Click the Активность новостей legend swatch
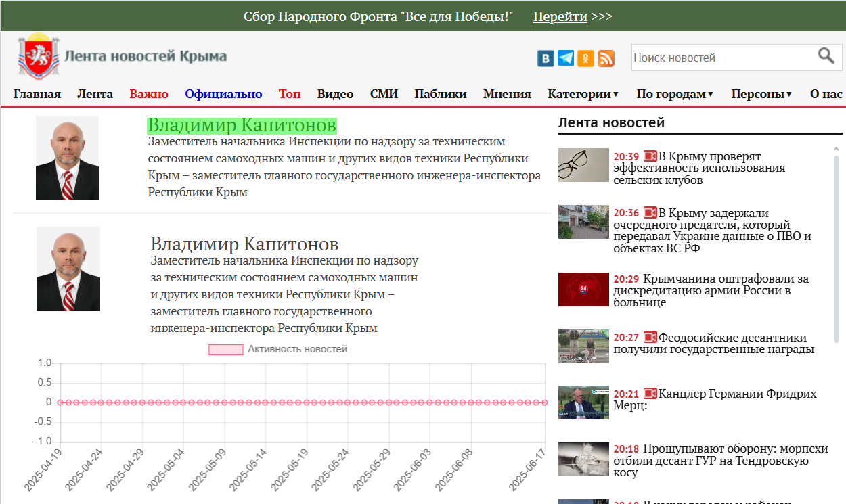 pyautogui.click(x=226, y=349)
